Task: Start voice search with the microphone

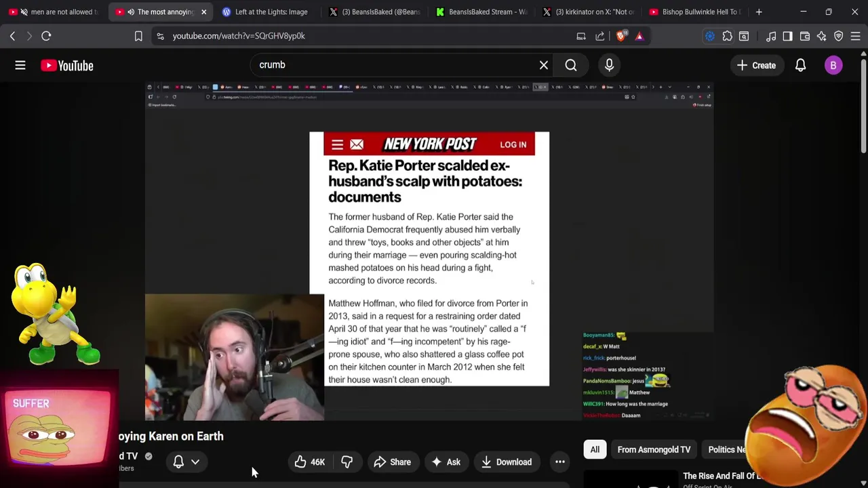Action: pyautogui.click(x=609, y=65)
